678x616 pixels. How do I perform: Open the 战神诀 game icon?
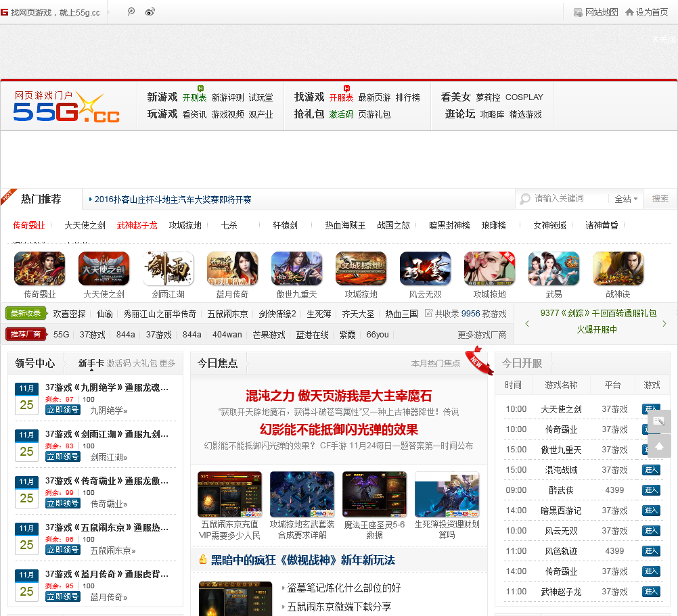coord(618,268)
